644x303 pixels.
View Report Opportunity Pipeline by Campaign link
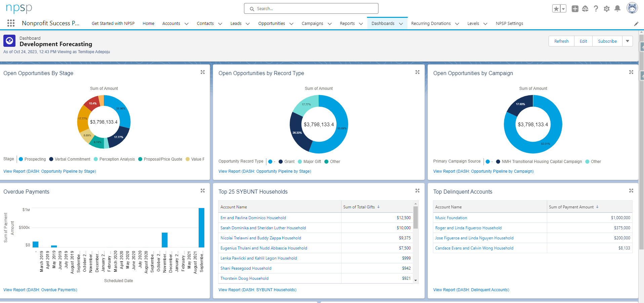pos(483,171)
